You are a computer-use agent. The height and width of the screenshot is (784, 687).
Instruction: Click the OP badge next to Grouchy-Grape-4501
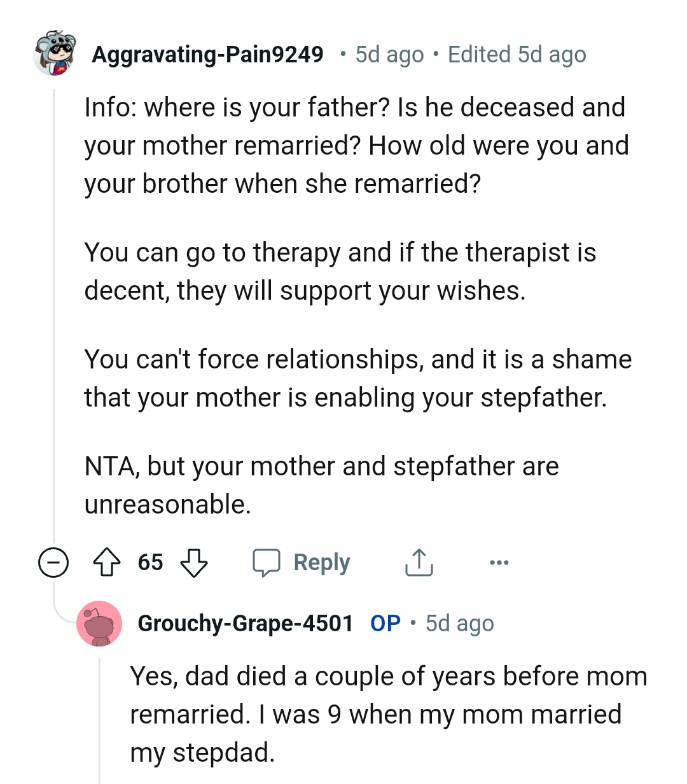click(x=385, y=624)
